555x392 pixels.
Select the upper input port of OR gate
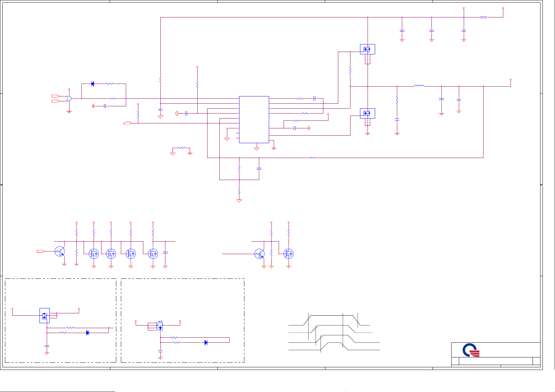pos(56,96)
